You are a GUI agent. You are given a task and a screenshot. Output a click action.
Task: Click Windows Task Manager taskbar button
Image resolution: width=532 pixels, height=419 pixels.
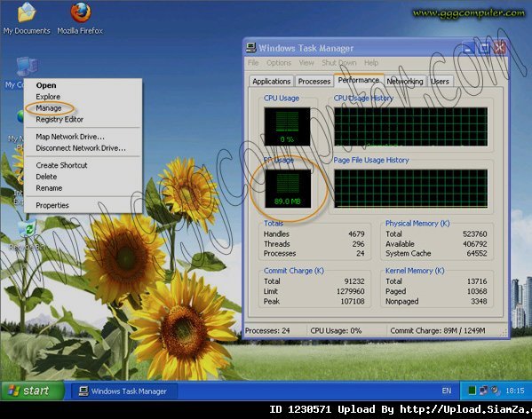tap(124, 391)
